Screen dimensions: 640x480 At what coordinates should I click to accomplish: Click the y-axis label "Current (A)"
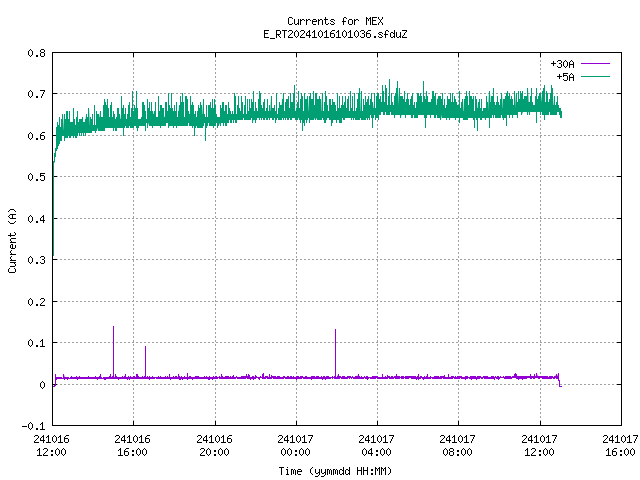[x=12, y=240]
